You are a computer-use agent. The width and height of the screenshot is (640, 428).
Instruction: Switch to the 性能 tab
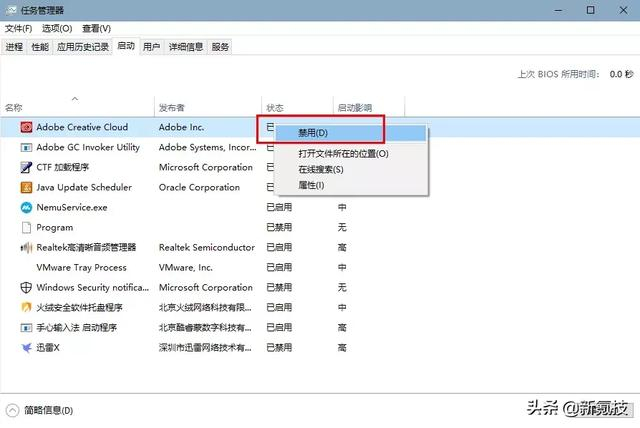(40, 47)
